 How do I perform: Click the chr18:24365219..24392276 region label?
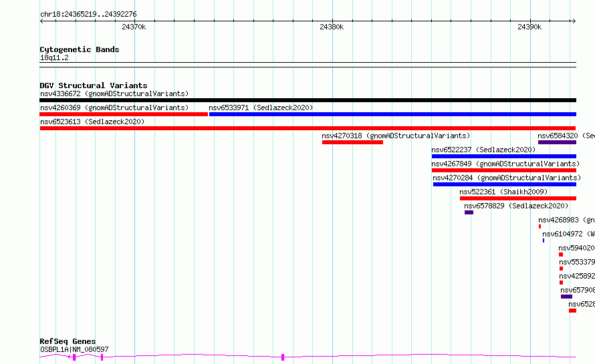tap(88, 14)
